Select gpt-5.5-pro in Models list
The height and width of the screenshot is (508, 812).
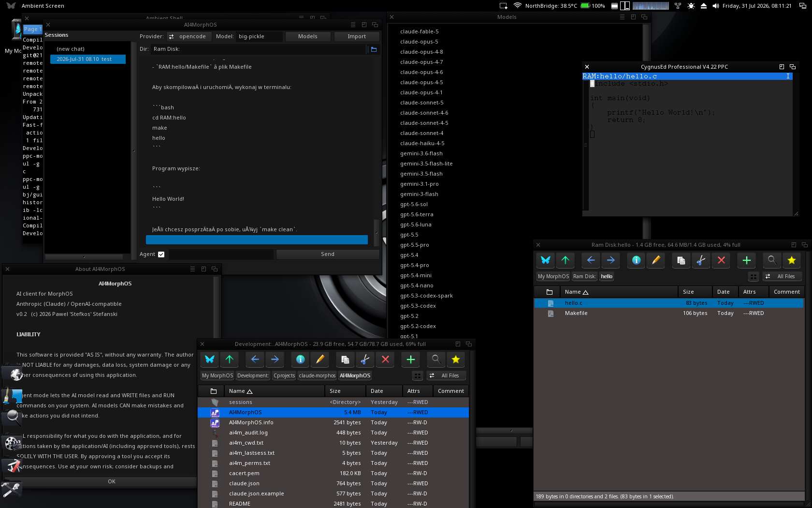[415, 245]
